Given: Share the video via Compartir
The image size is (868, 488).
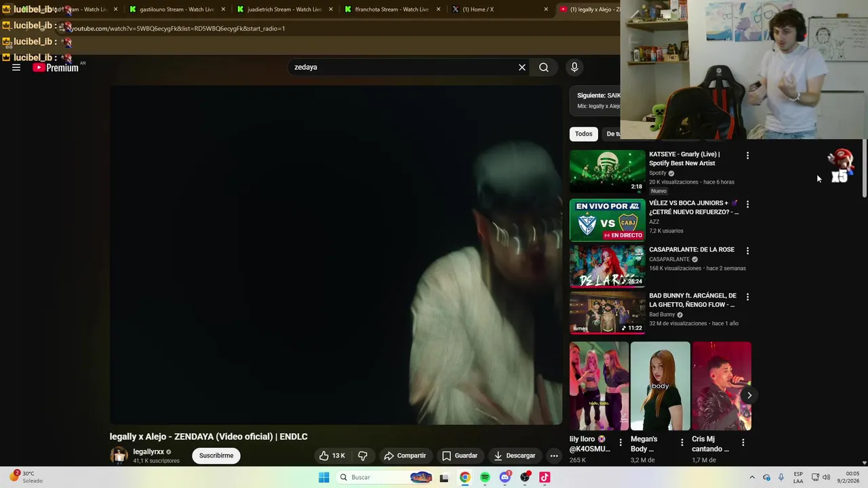Looking at the screenshot, I should 405,455.
